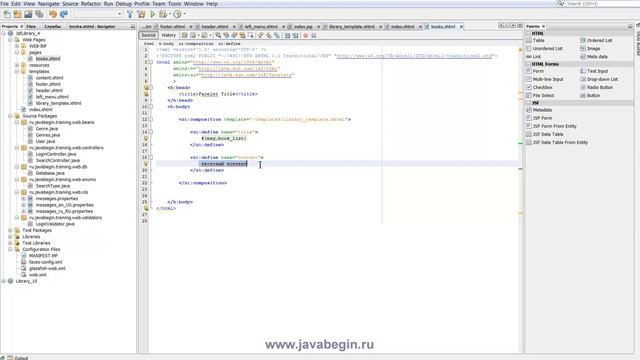640x360 pixels.
Task: Click the Find Selection magnifier editor icon
Action: point(218,36)
